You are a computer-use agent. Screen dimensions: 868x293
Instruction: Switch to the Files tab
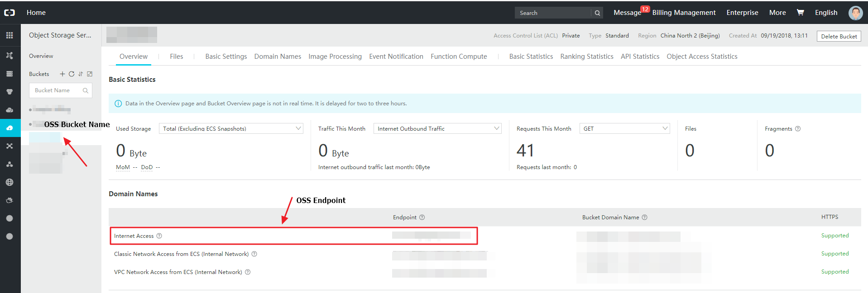(177, 57)
